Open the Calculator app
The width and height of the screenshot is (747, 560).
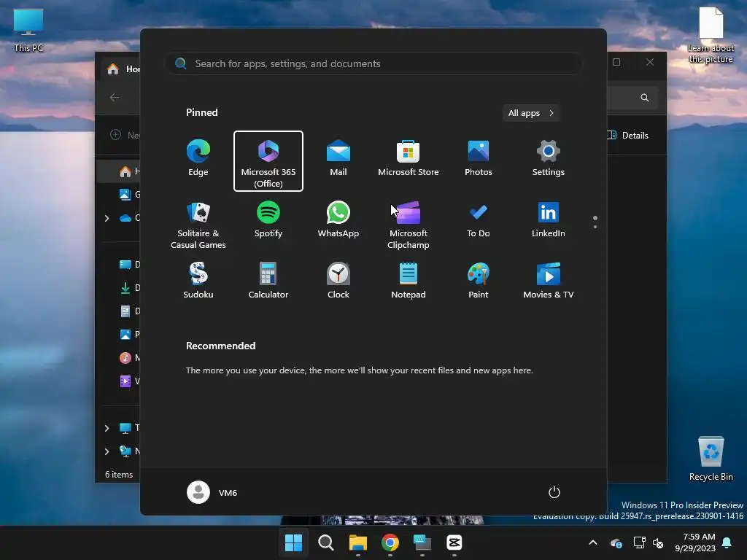[x=268, y=282]
